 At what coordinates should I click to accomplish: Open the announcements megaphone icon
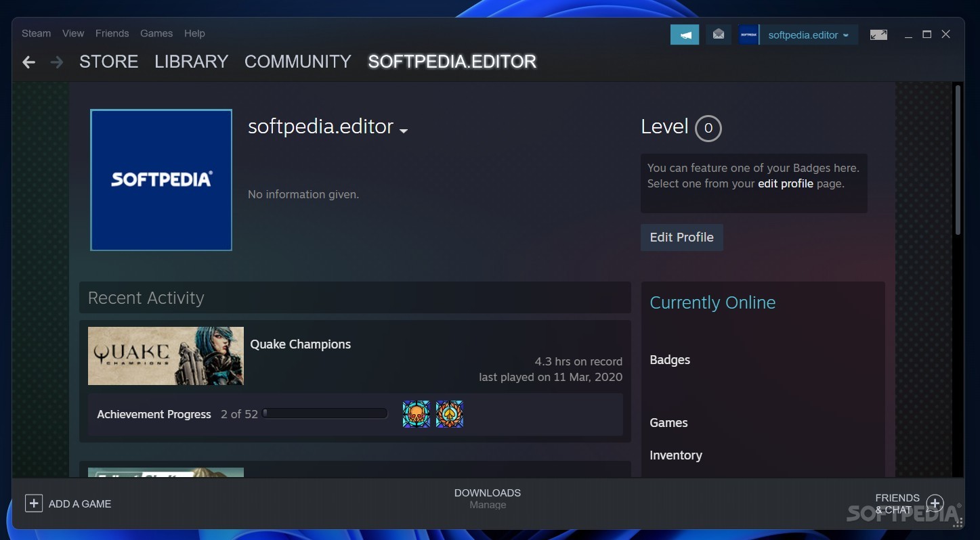pyautogui.click(x=685, y=35)
